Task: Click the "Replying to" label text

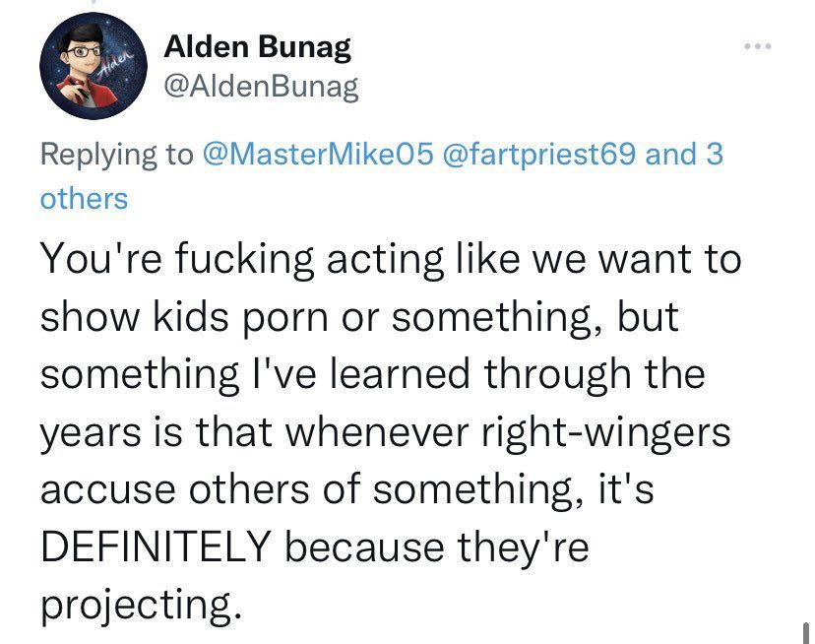Action: (116, 155)
